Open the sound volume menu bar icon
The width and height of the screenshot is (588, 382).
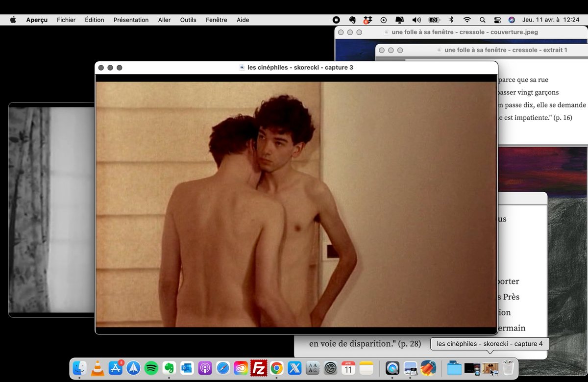[416, 20]
